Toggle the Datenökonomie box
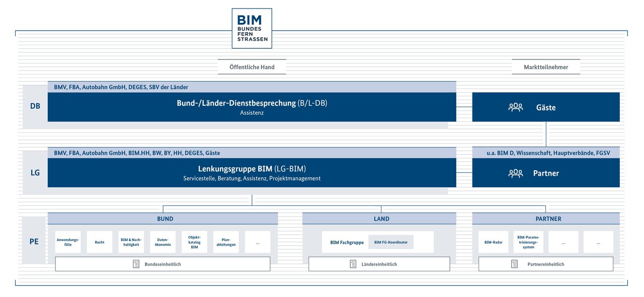 (163, 242)
